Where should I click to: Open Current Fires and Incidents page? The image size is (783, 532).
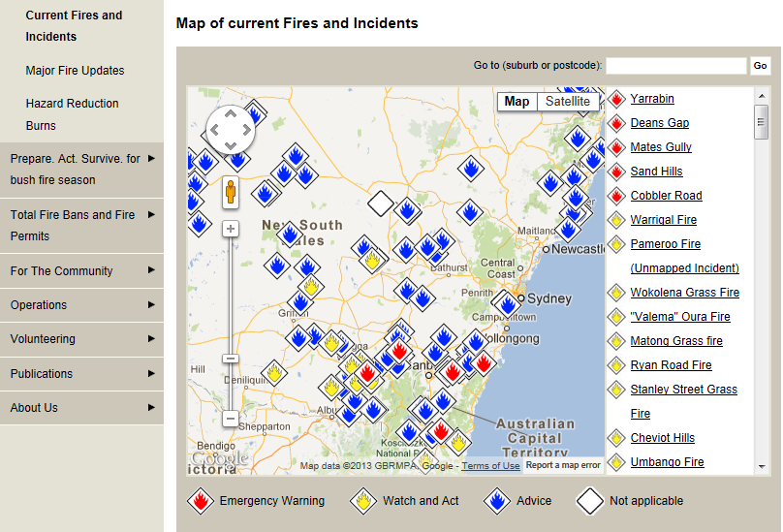74,26
